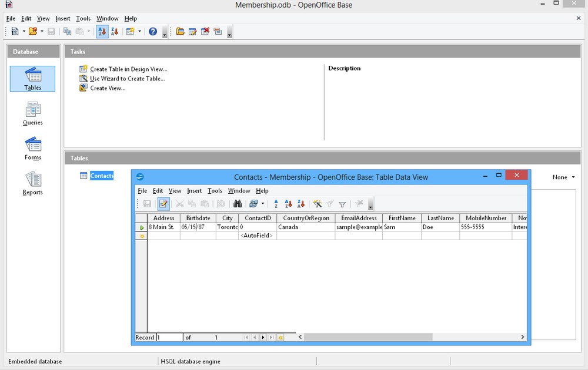
Task: Click the AutoField cell in ContactID column
Action: 258,236
